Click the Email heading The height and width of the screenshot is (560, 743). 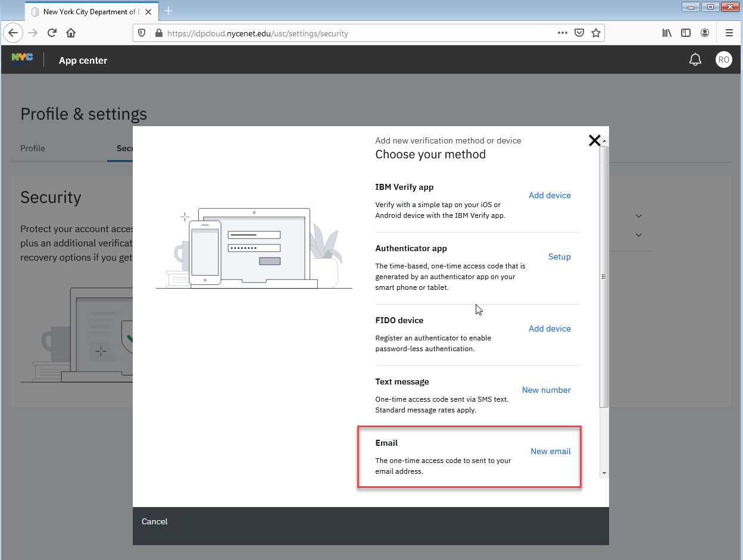pyautogui.click(x=386, y=443)
